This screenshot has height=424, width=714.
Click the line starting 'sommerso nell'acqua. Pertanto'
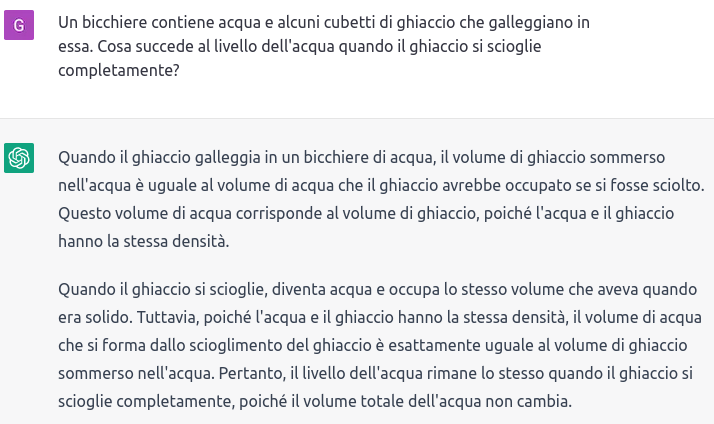click(x=375, y=373)
